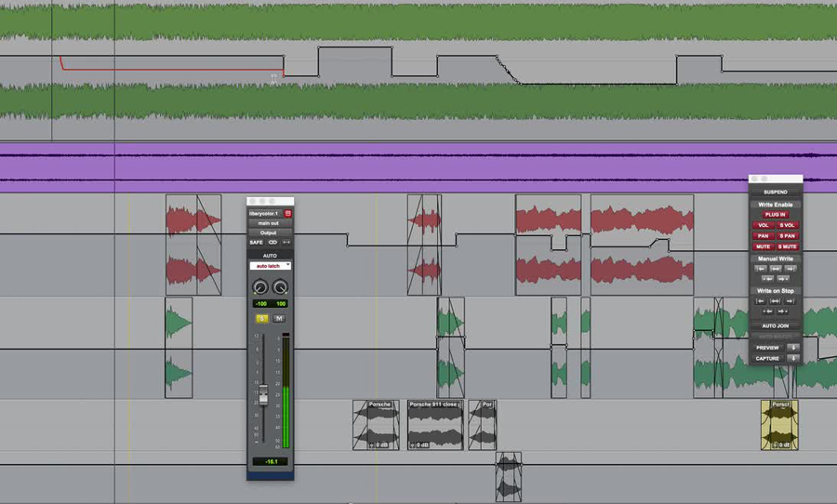Screen dimensions: 837x504
Task: Click the Solo button on the fader window
Action: pyautogui.click(x=261, y=318)
